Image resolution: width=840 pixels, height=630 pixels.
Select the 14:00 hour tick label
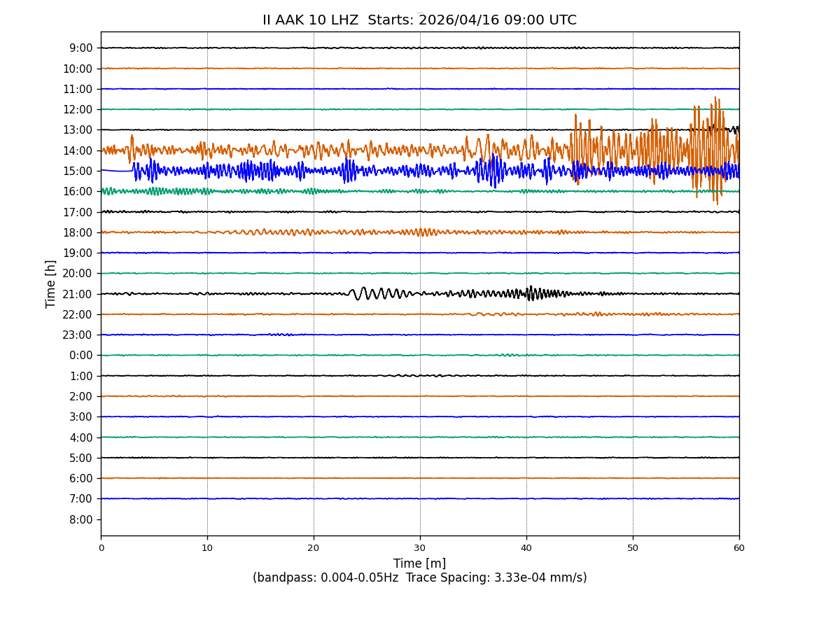click(78, 150)
